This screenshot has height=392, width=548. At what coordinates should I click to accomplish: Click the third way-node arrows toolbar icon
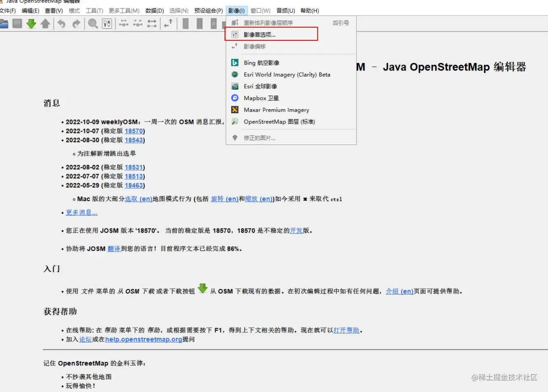coord(152,23)
